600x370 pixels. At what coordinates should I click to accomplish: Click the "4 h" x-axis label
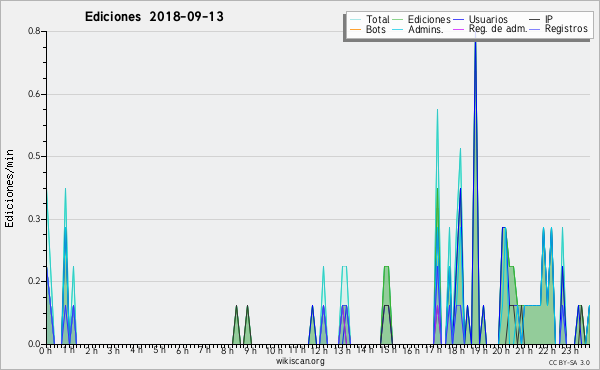(x=136, y=350)
